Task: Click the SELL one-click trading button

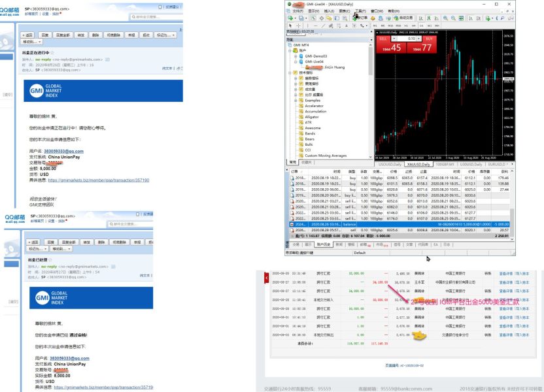Action: 391,44
